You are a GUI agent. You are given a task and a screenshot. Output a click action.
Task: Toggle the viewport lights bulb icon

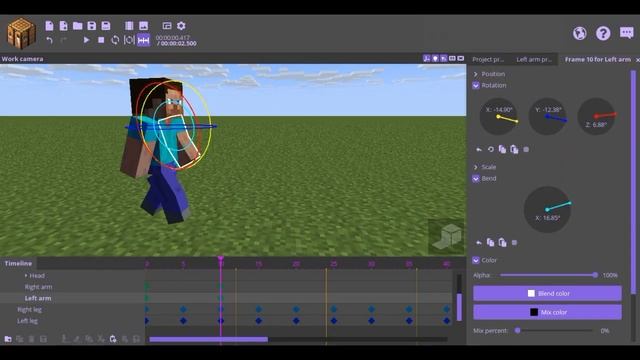coord(435,58)
